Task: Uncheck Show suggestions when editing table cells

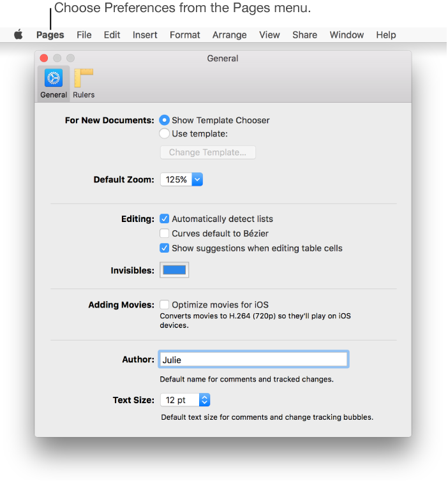Action: coord(165,248)
